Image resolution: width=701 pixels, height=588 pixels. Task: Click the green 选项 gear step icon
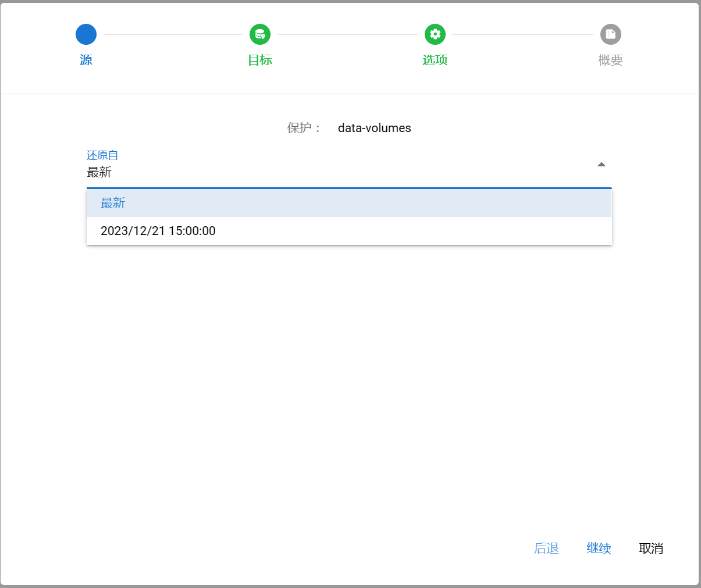[435, 34]
